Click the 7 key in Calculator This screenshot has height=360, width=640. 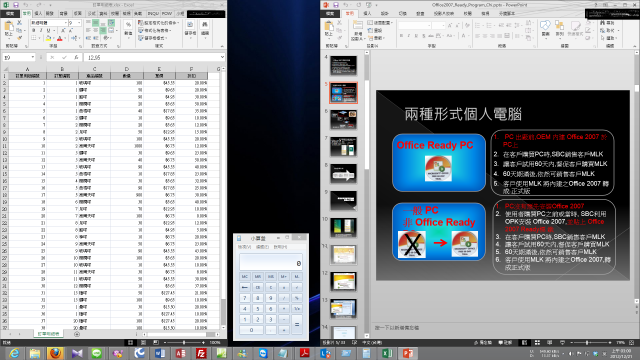244,298
